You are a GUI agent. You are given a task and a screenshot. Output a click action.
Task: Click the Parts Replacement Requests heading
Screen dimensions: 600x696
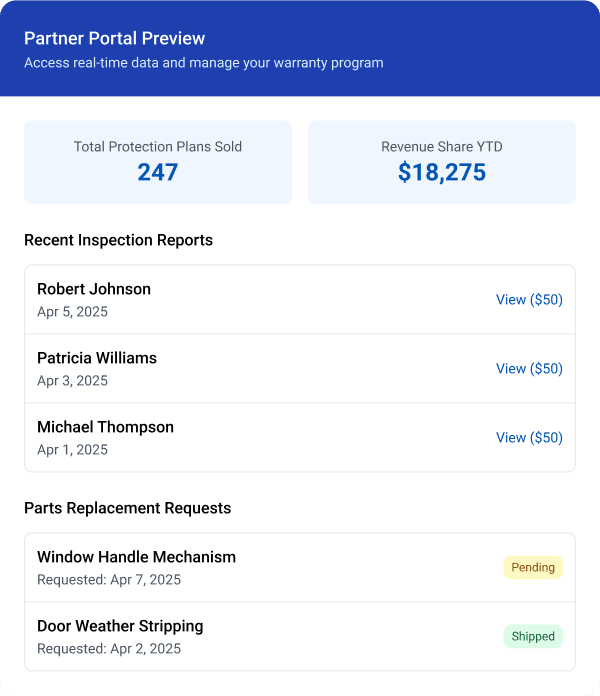point(128,508)
